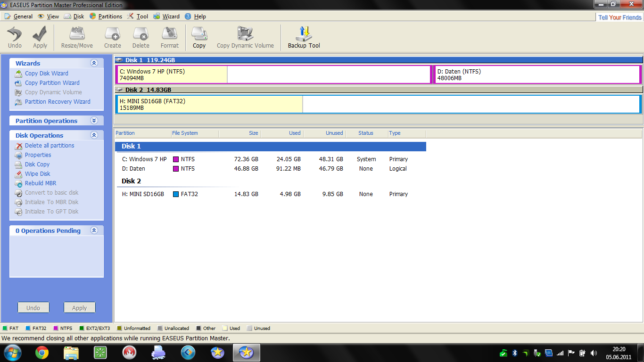Select C: Windows 7 HP row in partition list
This screenshot has width=644, height=362.
click(x=271, y=159)
